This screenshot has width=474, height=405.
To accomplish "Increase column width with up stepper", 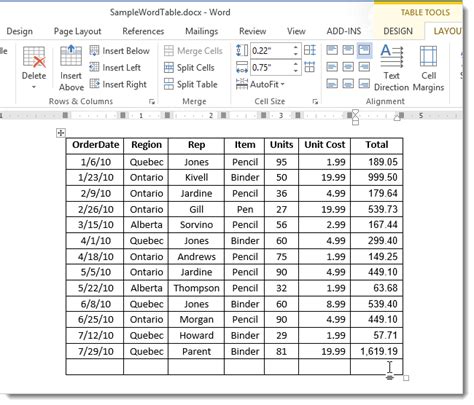I will [296, 64].
